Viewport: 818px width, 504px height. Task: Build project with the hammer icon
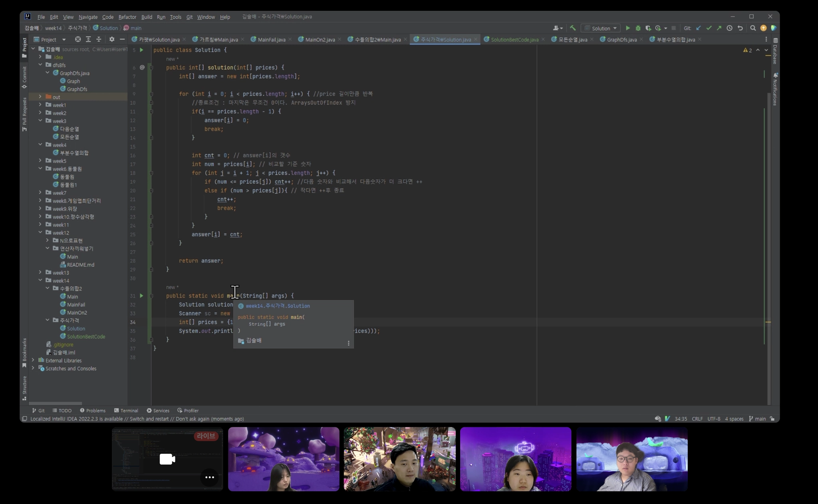(573, 28)
